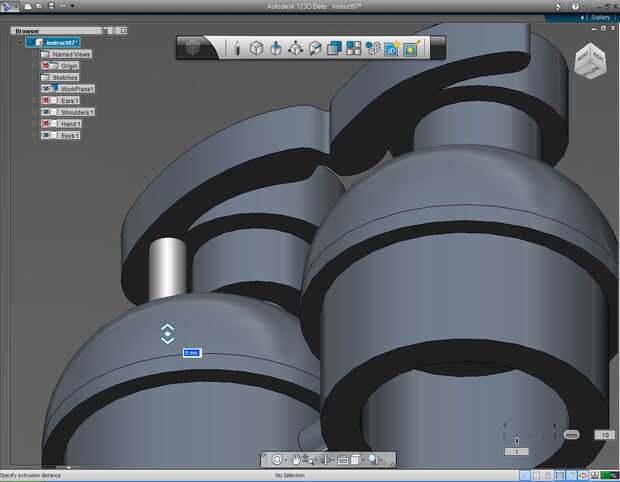620x482 pixels.
Task: Hide the Shoulders:1 body
Action: 47,112
